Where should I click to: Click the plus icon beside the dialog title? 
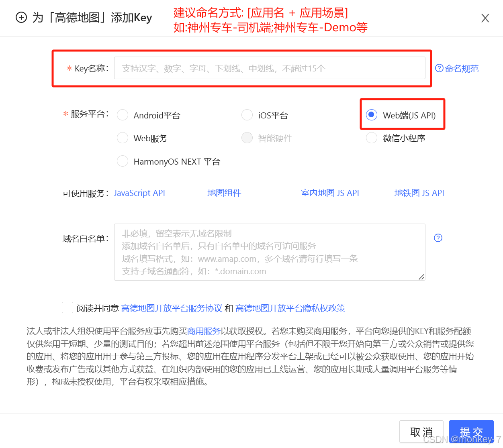coord(21,17)
